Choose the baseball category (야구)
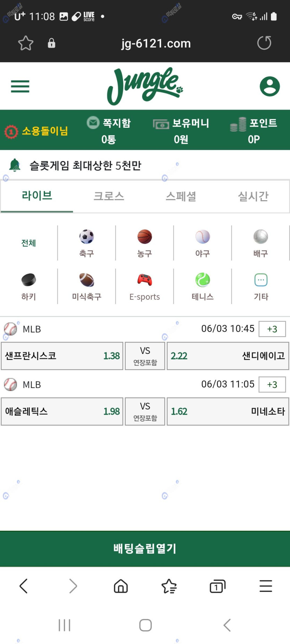290x644 pixels. (202, 243)
